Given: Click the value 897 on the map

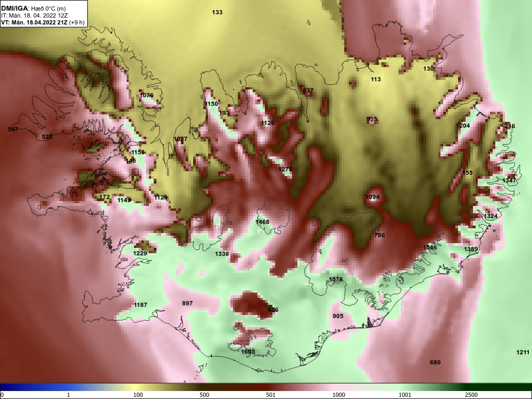Looking at the screenshot, I should [x=187, y=303].
